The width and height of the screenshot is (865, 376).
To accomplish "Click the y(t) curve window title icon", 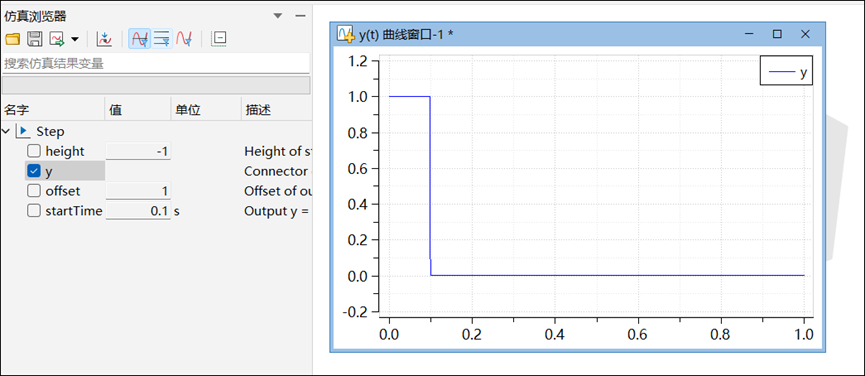I will [x=346, y=34].
